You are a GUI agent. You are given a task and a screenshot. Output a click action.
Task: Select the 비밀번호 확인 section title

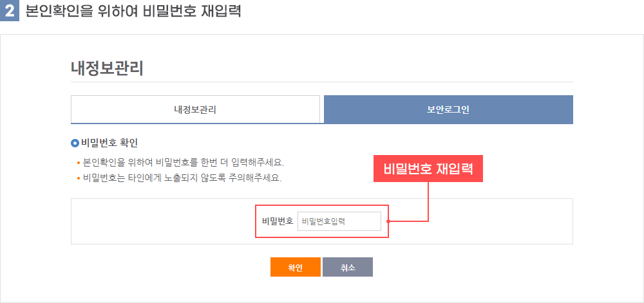pos(109,143)
